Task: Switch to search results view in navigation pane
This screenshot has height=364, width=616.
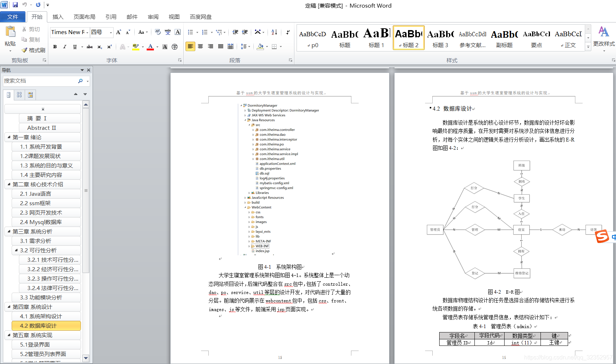Action: coord(30,95)
